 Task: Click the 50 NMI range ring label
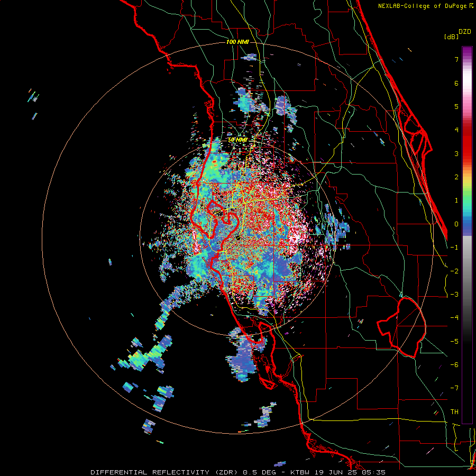click(x=237, y=140)
